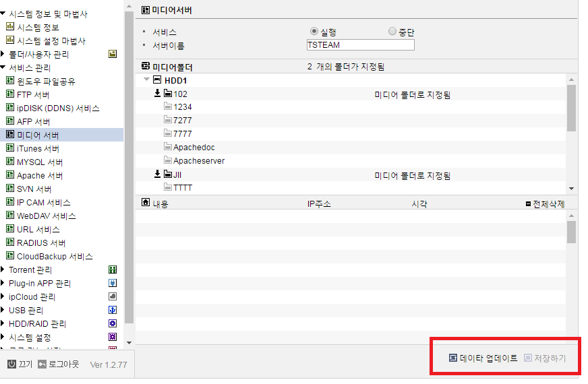The image size is (588, 384).
Task: Expand the Torrent 관리 section
Action: click(3, 269)
